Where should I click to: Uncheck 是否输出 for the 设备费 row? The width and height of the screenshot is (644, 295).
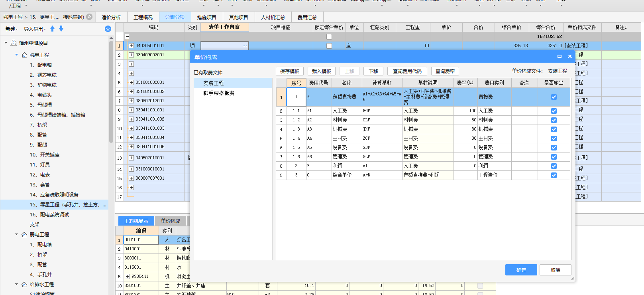(x=554, y=148)
